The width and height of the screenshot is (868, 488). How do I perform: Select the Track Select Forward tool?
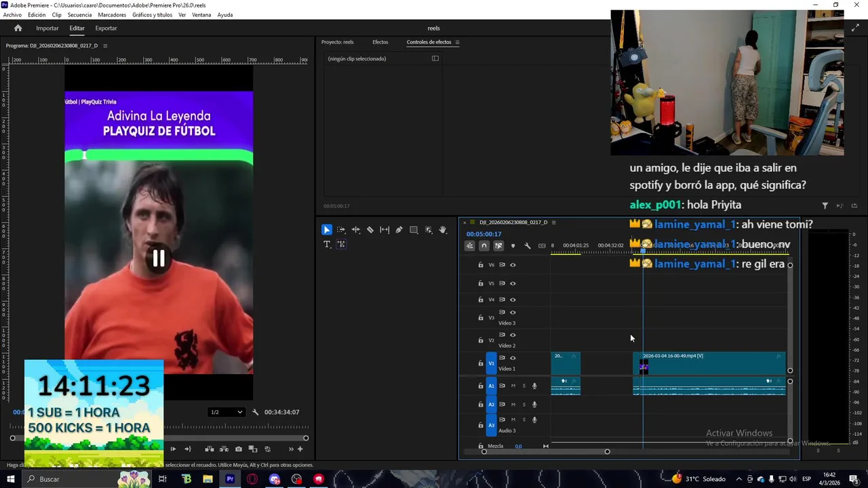pos(341,230)
